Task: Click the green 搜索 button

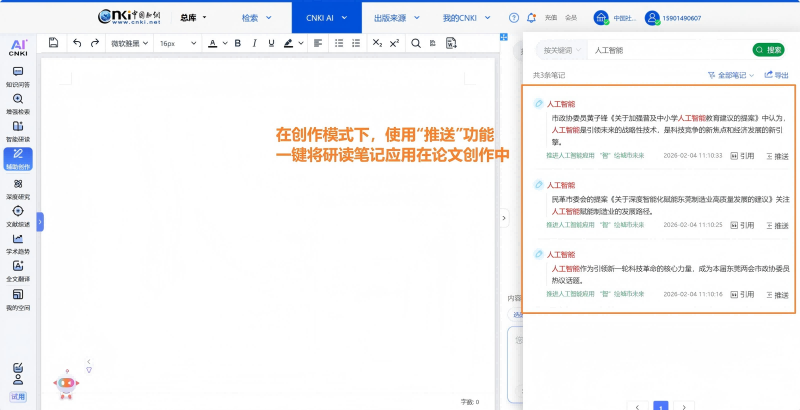Action: (x=768, y=49)
